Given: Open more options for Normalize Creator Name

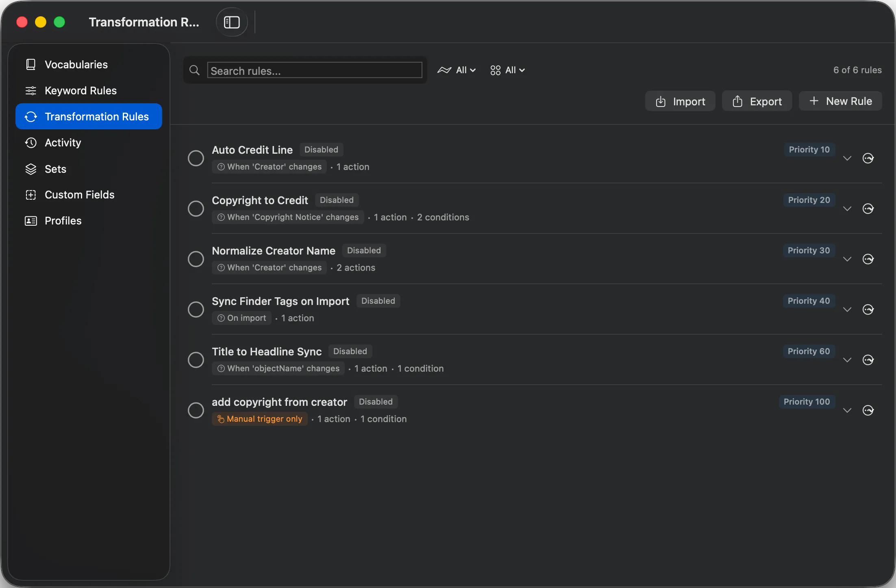Looking at the screenshot, I should click(868, 259).
